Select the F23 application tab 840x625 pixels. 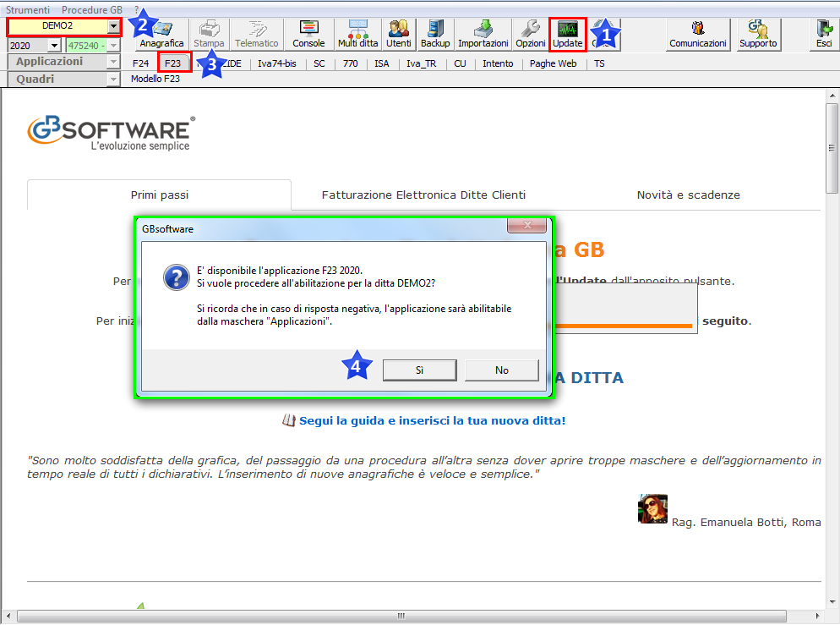pos(173,63)
